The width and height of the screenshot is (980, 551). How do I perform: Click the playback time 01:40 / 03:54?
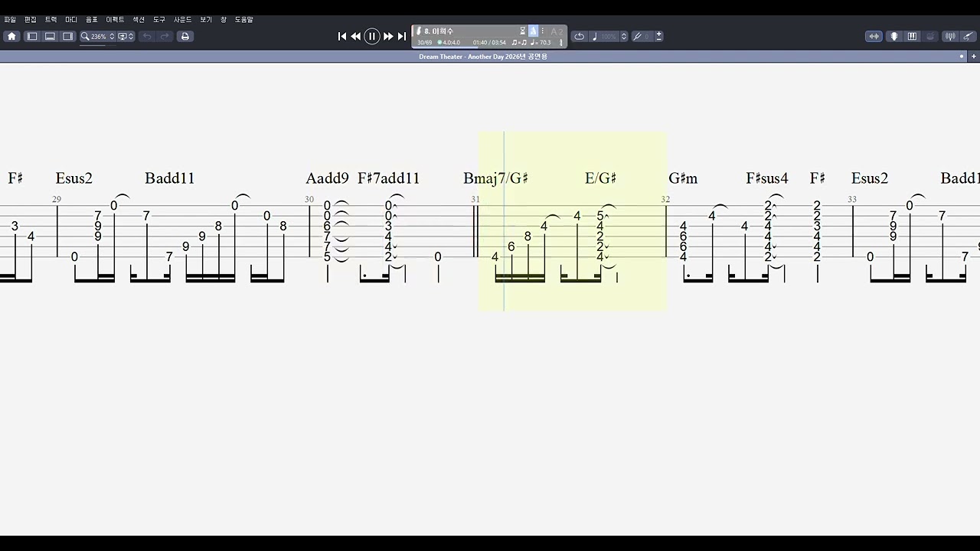point(489,43)
